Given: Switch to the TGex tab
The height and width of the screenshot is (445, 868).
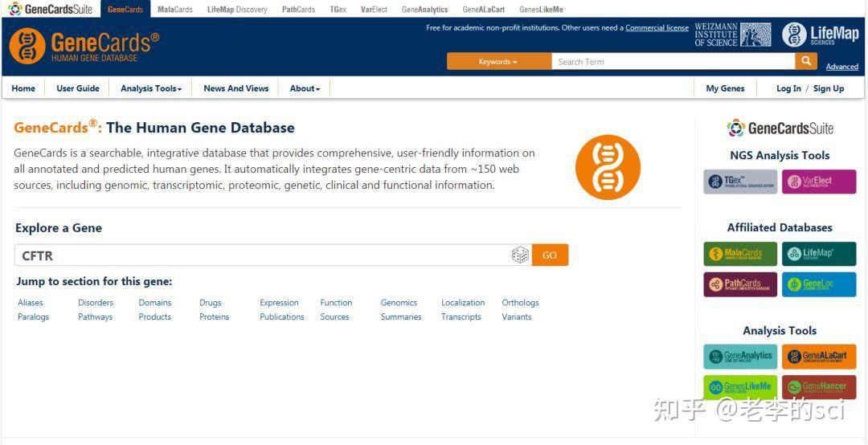Looking at the screenshot, I should tap(338, 10).
